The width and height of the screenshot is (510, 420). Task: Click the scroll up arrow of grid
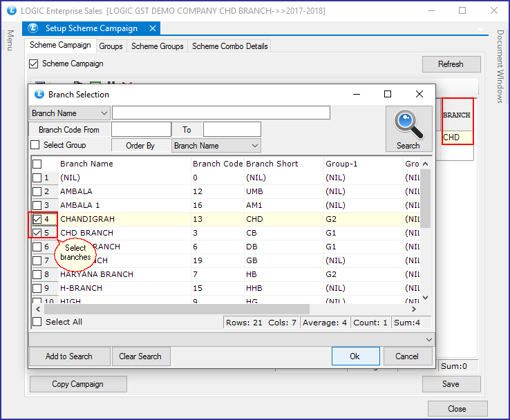click(x=425, y=164)
